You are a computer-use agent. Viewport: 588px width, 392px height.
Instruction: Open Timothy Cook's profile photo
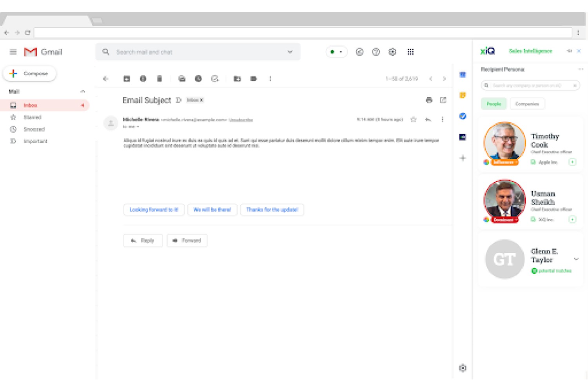505,143
